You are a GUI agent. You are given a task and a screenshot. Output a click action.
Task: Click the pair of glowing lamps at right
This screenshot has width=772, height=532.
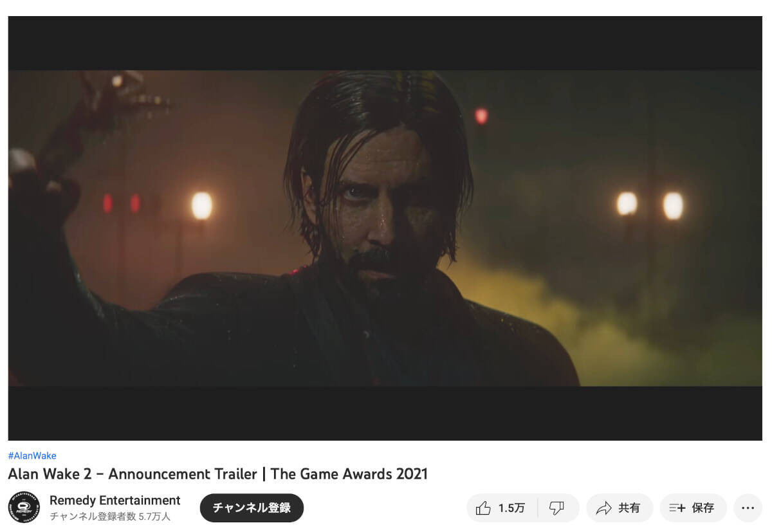[650, 205]
